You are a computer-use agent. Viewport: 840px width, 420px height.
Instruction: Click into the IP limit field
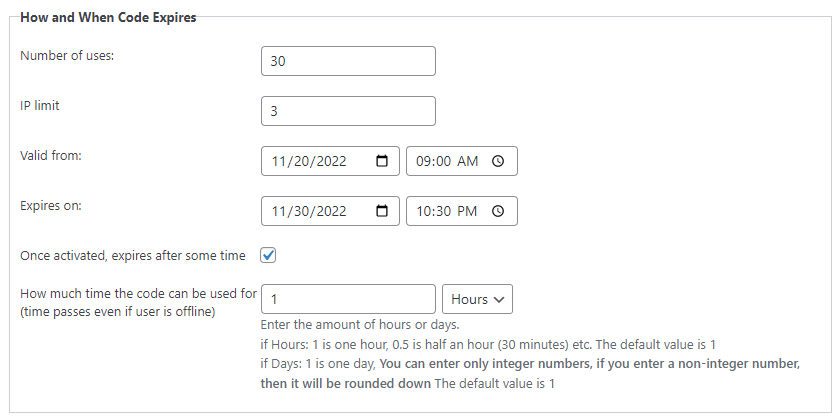pos(347,111)
